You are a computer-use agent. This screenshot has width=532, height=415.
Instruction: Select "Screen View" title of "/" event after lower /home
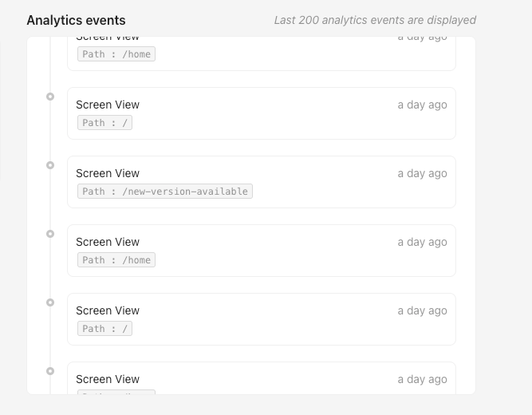108,310
